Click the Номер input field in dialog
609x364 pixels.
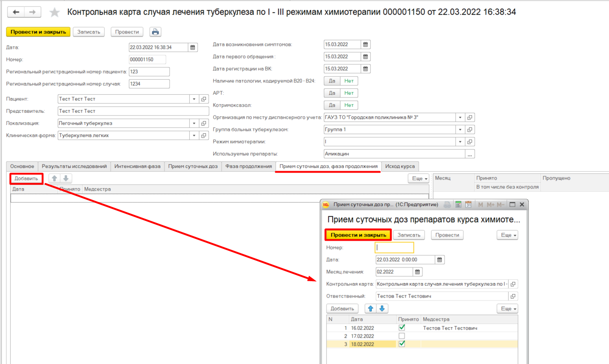[394, 248]
